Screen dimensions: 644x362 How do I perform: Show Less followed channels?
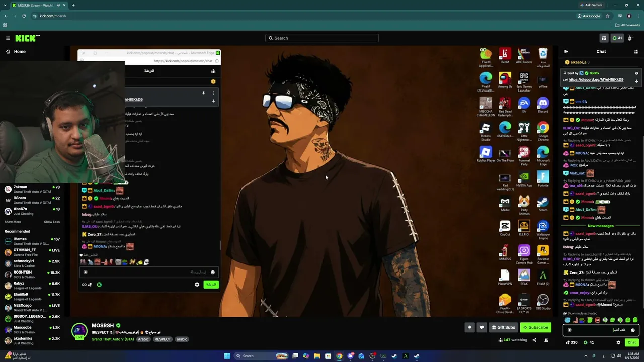pyautogui.click(x=52, y=222)
